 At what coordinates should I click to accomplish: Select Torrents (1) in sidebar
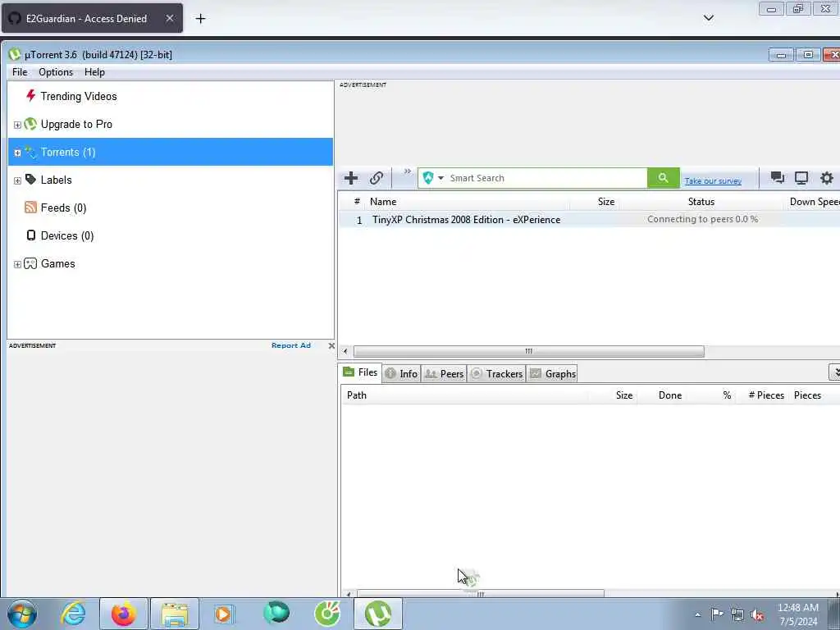[x=171, y=152]
